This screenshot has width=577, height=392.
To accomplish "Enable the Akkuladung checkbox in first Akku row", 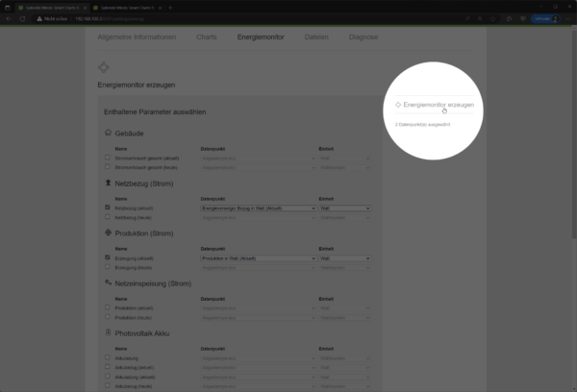I will (108, 357).
